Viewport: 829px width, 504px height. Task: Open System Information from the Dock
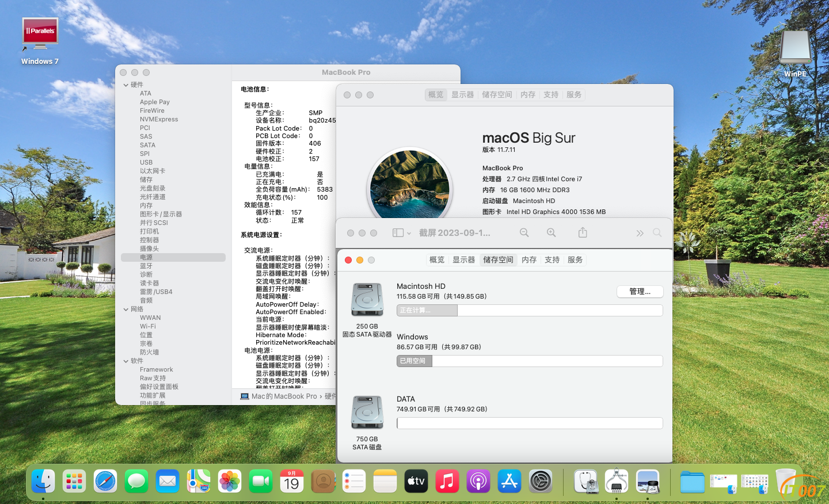click(617, 481)
